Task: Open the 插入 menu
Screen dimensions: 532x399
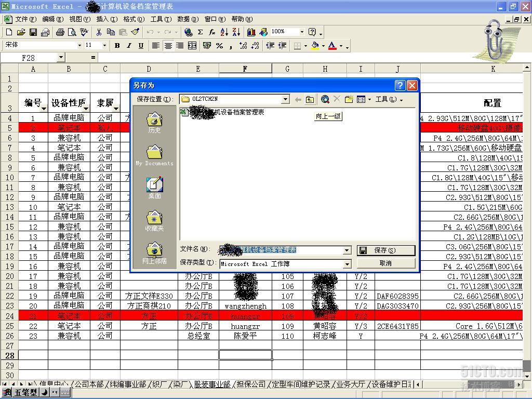Action: pyautogui.click(x=107, y=19)
